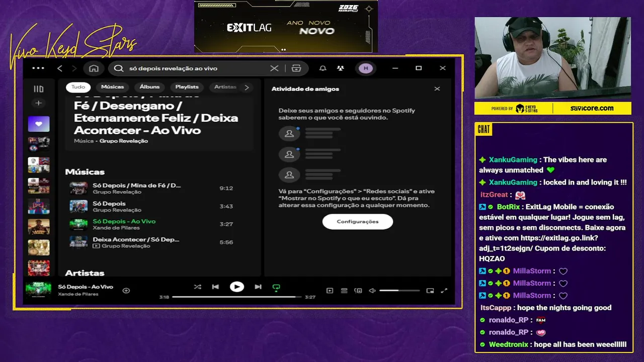Open the Now Playing view icon
Image resolution: width=644 pixels, height=362 pixels.
330,290
